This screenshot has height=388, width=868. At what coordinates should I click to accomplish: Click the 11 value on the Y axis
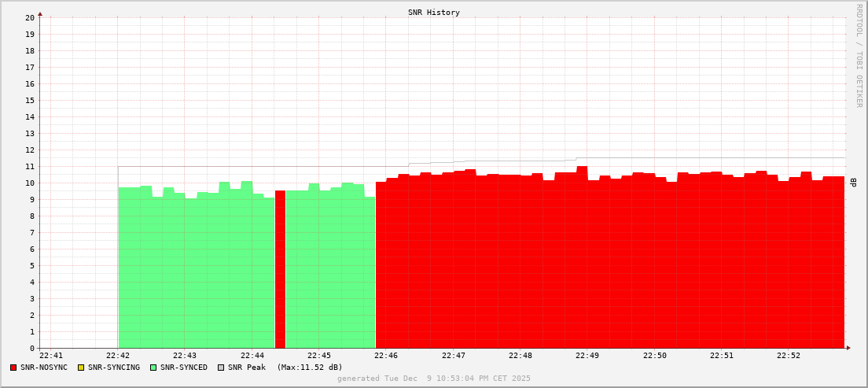click(x=30, y=166)
